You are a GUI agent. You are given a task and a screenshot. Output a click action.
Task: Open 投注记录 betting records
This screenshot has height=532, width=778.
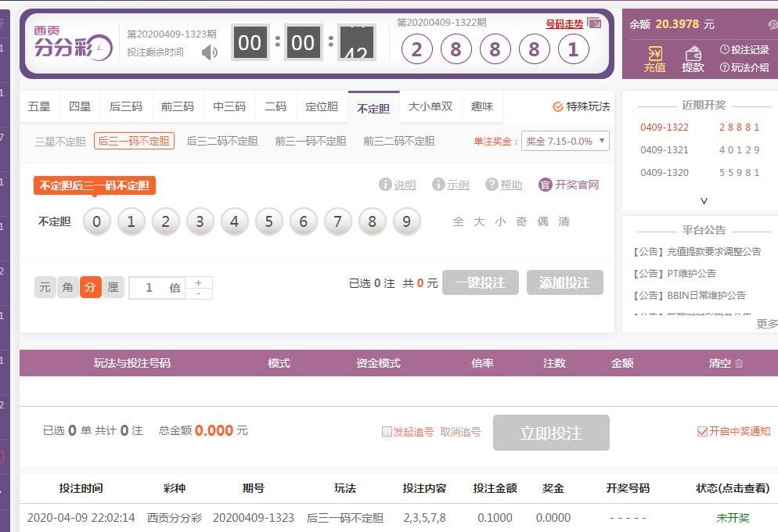(744, 49)
